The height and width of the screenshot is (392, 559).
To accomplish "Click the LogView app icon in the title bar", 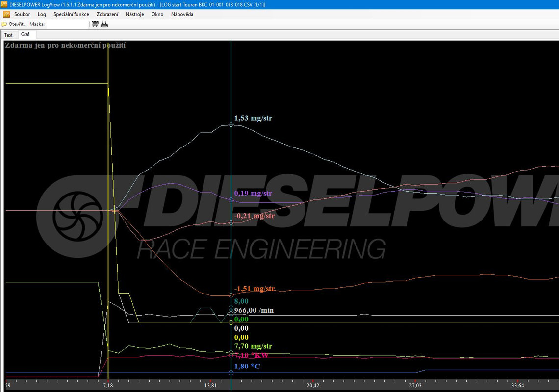I will tap(4, 4).
